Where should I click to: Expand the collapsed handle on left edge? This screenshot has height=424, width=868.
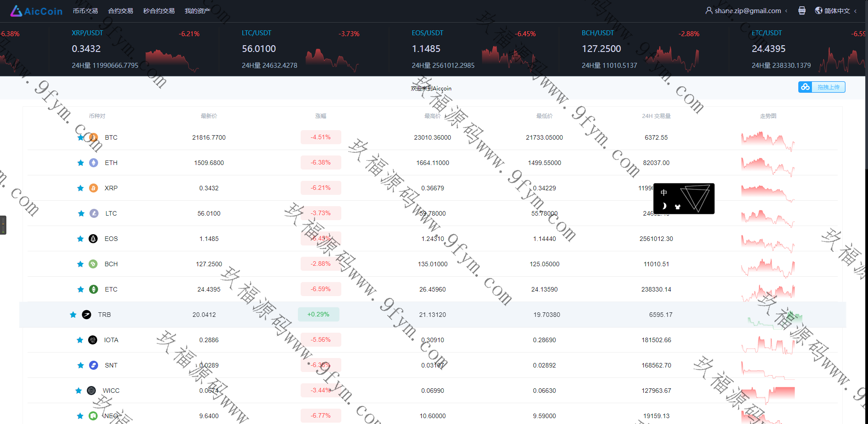click(3, 225)
